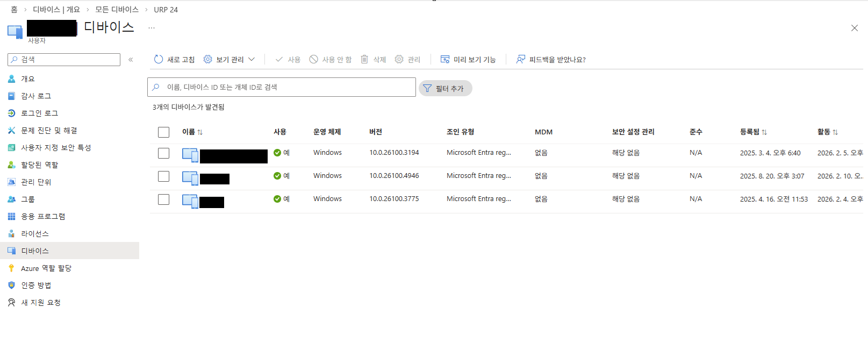
Task: Sort by the 활동 column arrows
Action: click(835, 132)
